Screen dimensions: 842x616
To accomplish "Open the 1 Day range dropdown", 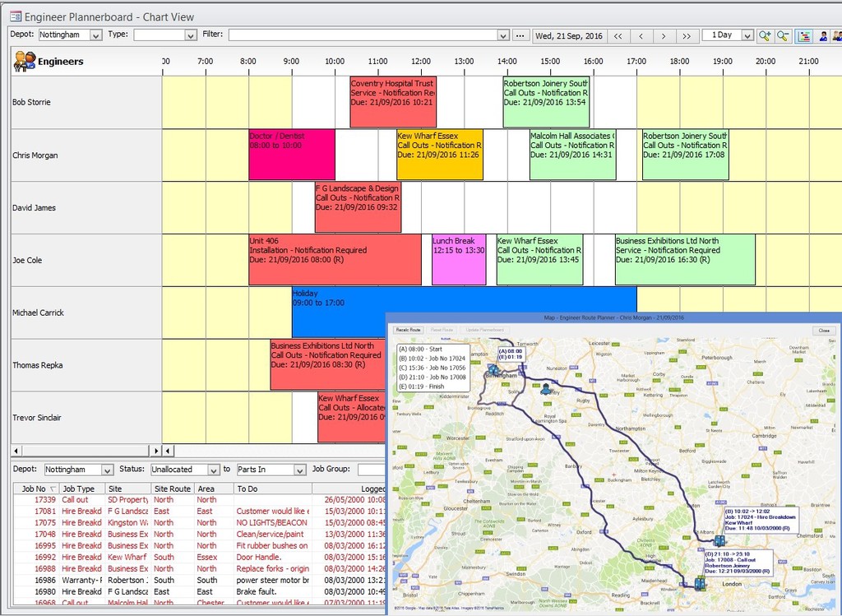I will click(747, 35).
